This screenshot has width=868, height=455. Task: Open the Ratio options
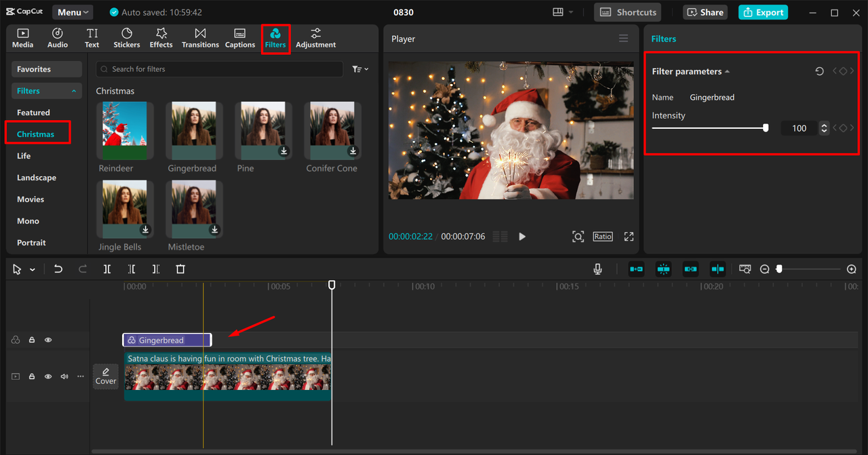pos(603,237)
